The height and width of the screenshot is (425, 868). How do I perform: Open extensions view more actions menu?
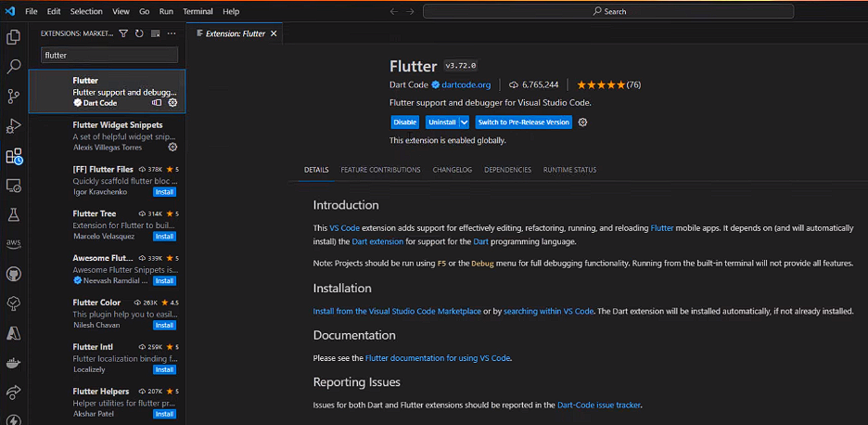click(172, 33)
